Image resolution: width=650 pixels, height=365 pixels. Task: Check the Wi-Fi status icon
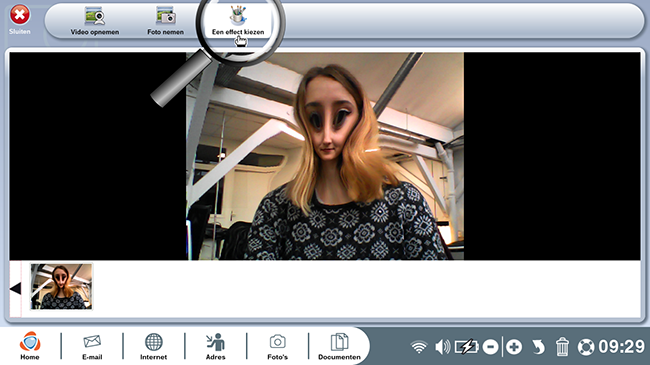[419, 347]
